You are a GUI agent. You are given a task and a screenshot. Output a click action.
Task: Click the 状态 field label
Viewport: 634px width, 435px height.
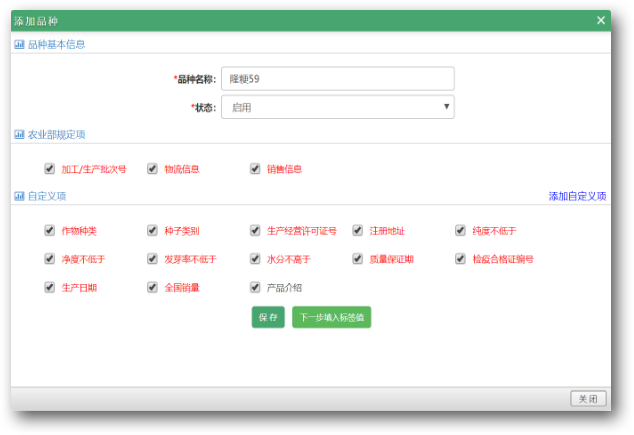[x=204, y=108]
